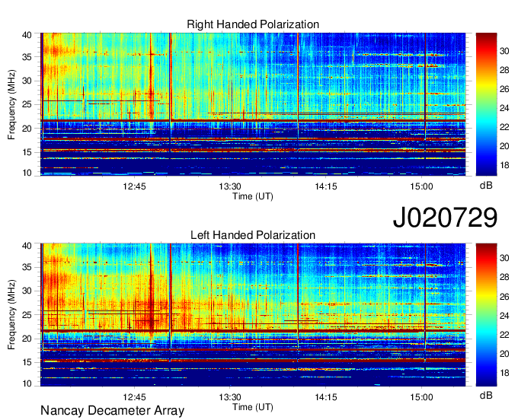Select the left polarization spectrogram plot

253,315
